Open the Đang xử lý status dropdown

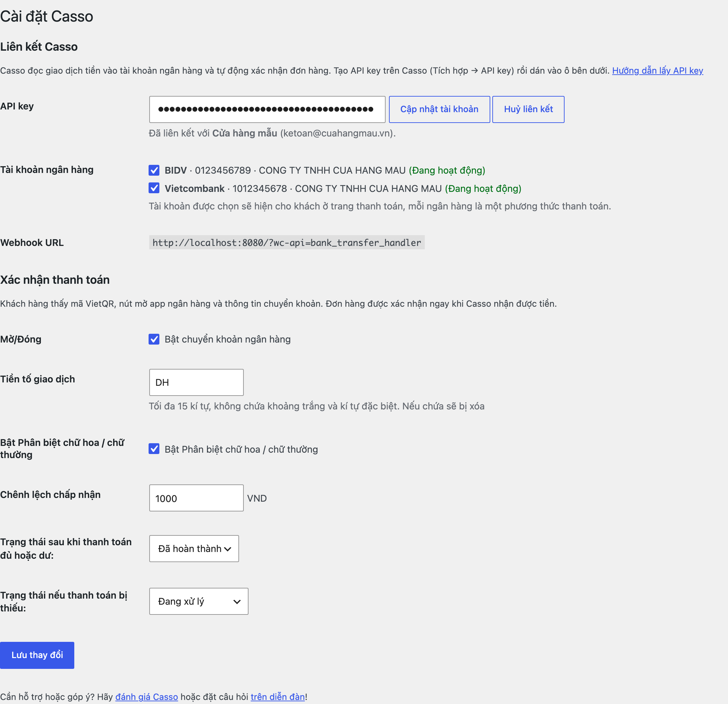tap(199, 601)
